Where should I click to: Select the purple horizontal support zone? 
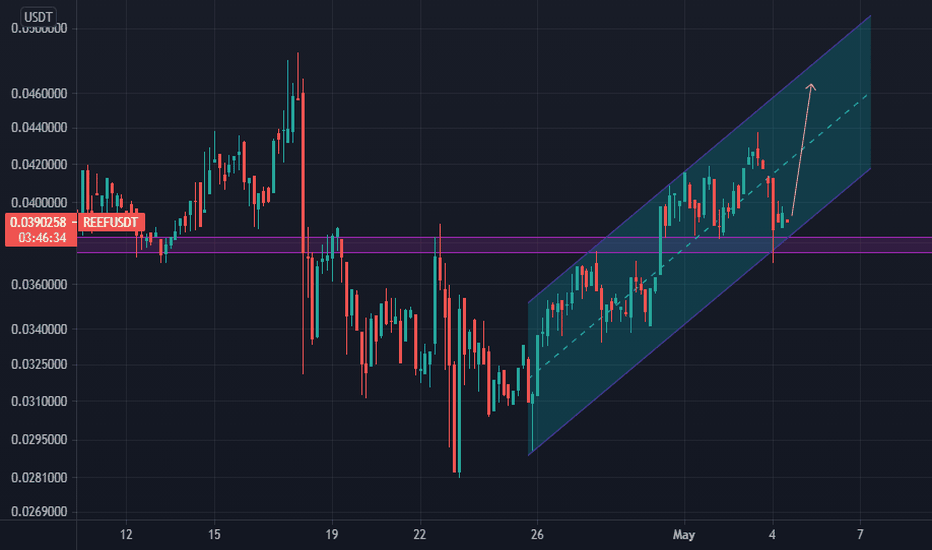504,245
